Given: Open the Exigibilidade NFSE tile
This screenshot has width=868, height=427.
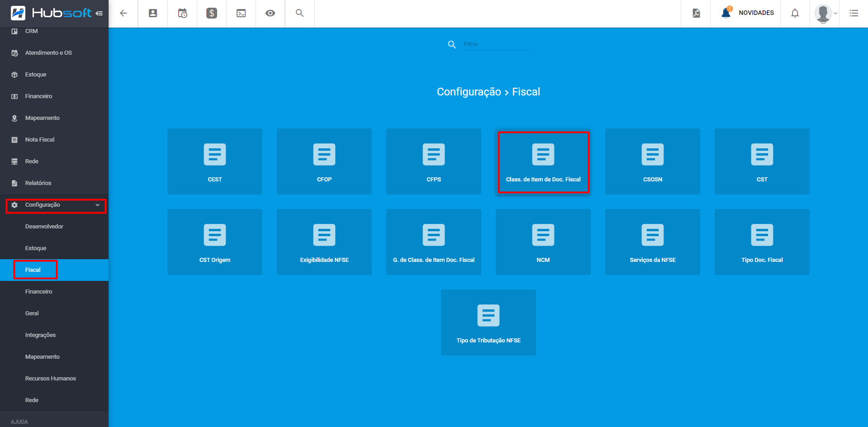Looking at the screenshot, I should pos(324,242).
